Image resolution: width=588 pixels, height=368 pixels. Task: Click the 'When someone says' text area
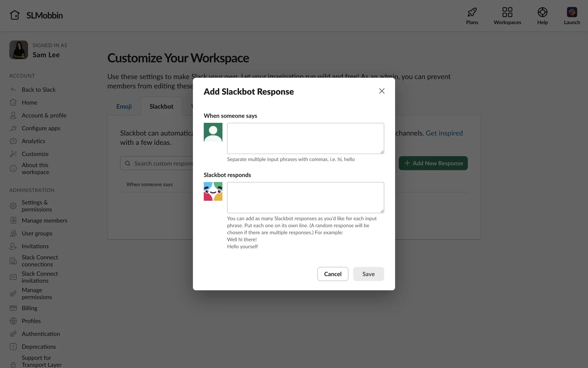pos(305,138)
